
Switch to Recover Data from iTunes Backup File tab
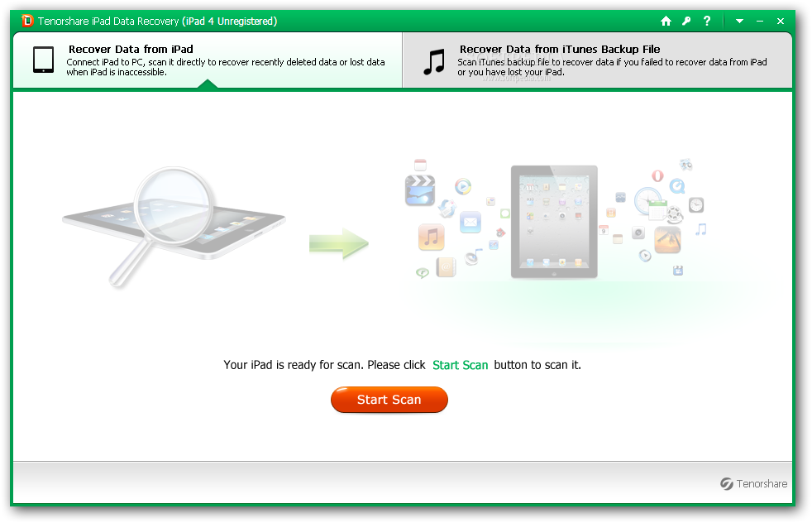tap(597, 60)
